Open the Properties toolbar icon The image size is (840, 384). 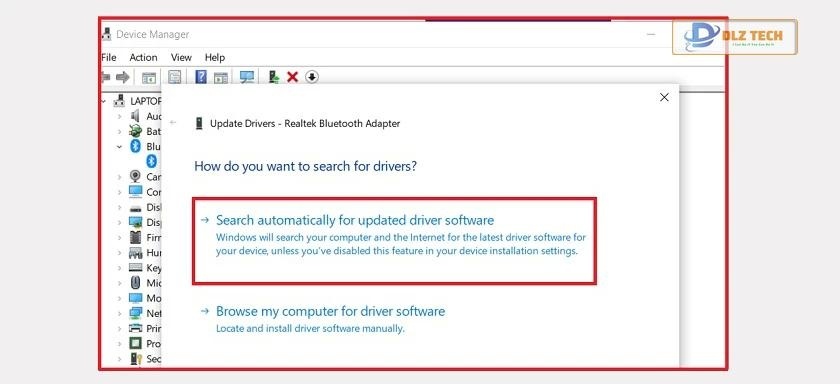click(175, 77)
